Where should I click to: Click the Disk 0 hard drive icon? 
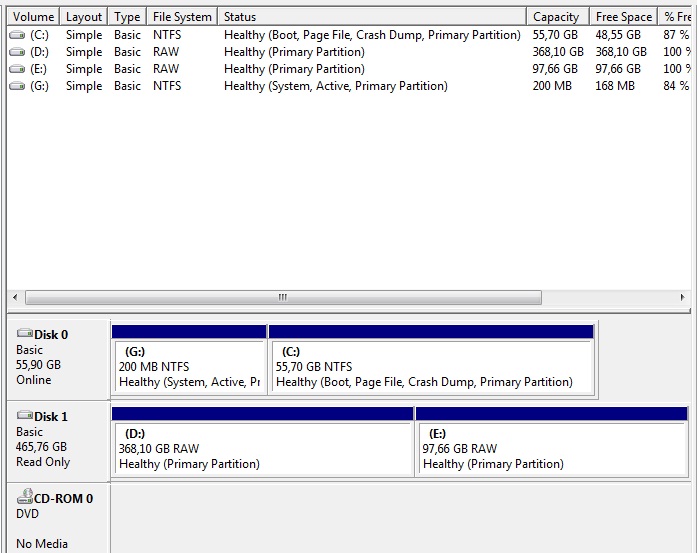click(x=24, y=333)
